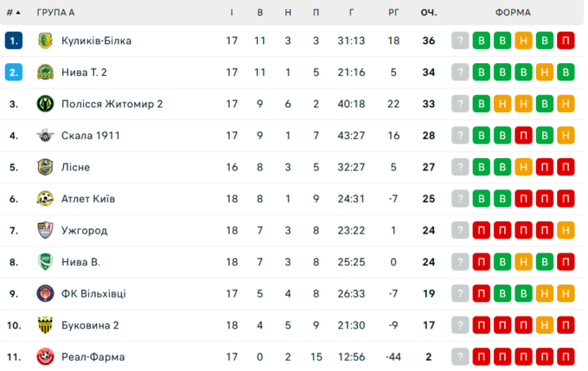Click Ужгород's orange Н draw form badge
588x371 pixels.
pyautogui.click(x=566, y=230)
